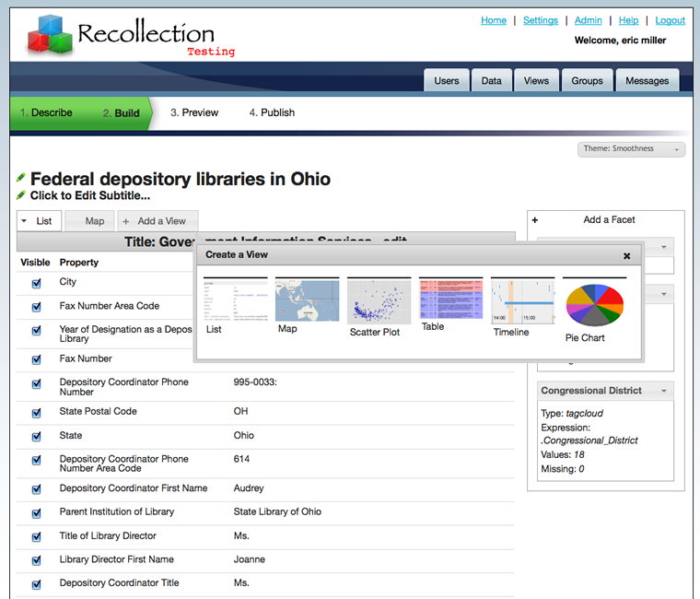Click the Add a Facet plus expander
Image resolution: width=700 pixels, height=599 pixels.
click(x=535, y=220)
